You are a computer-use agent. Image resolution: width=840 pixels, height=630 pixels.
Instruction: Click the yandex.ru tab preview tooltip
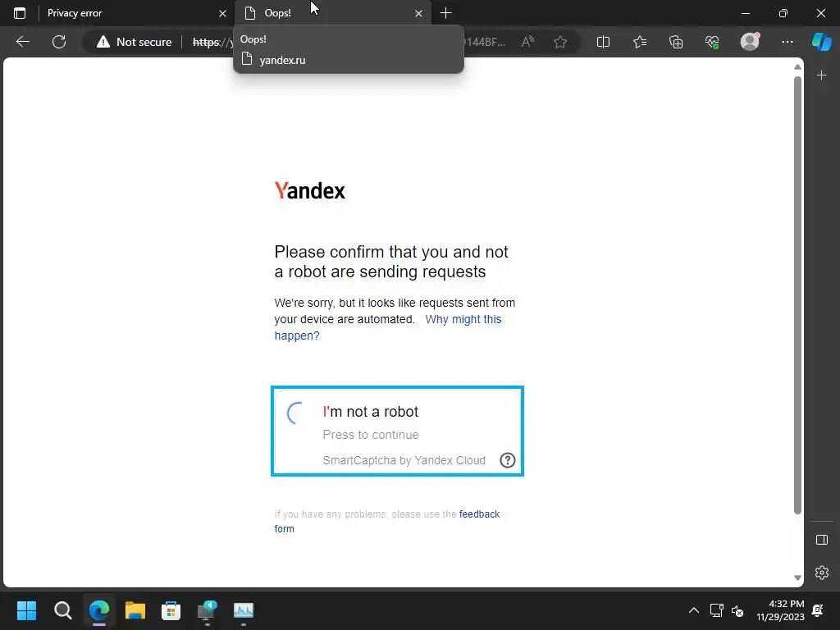click(349, 50)
